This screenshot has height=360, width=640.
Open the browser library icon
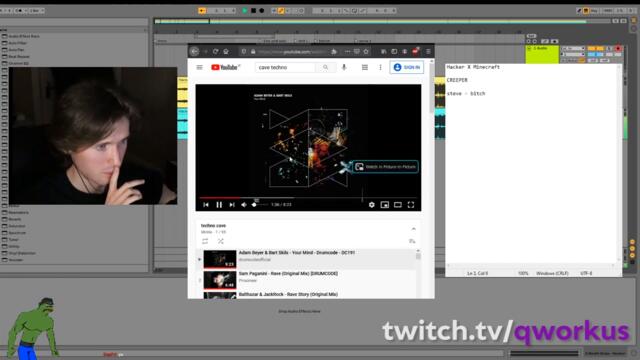point(384,51)
